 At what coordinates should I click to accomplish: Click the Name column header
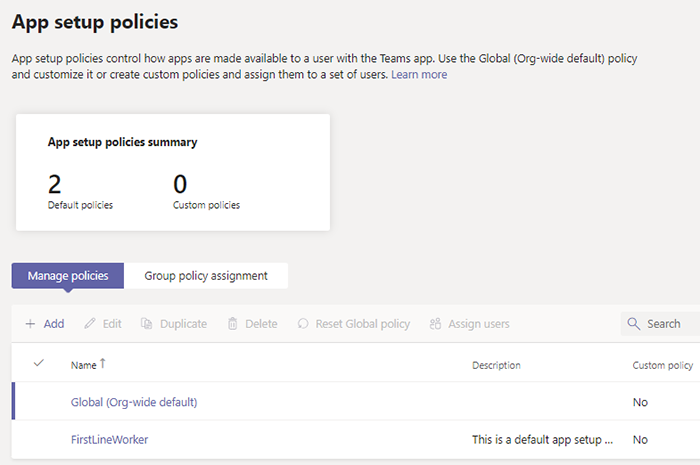[x=83, y=365]
